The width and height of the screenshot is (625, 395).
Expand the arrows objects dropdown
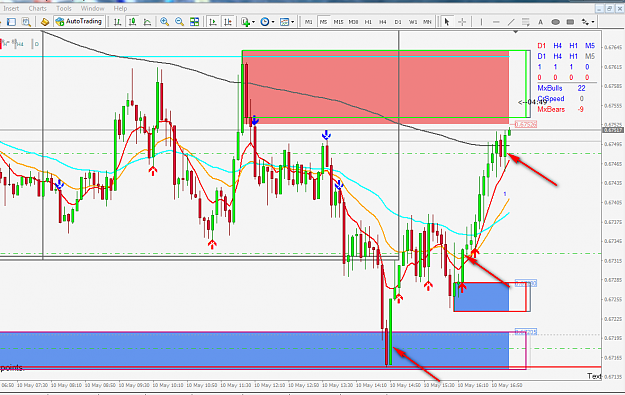pyautogui.click(x=593, y=22)
